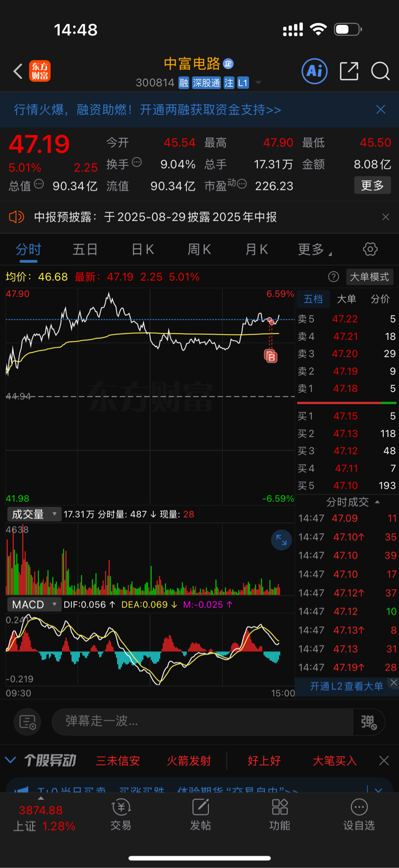This screenshot has height=868, width=399.
Task: Select 买2 price 47.13 row
Action: tap(347, 434)
